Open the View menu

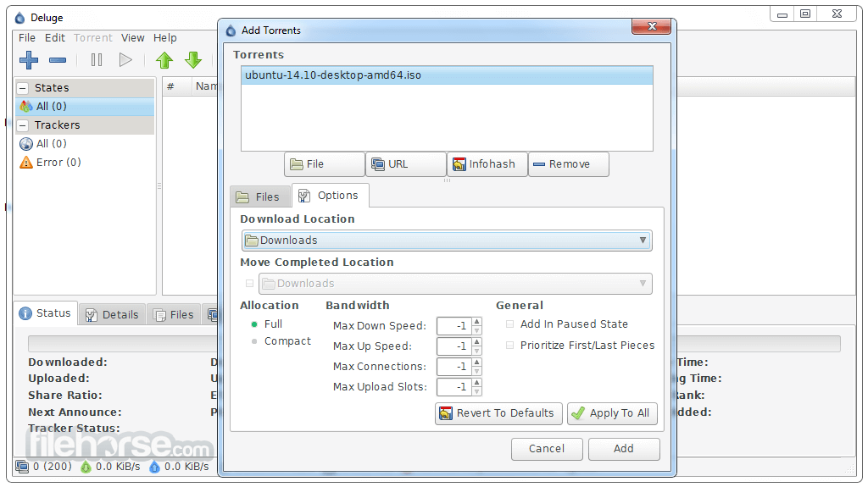(x=133, y=37)
